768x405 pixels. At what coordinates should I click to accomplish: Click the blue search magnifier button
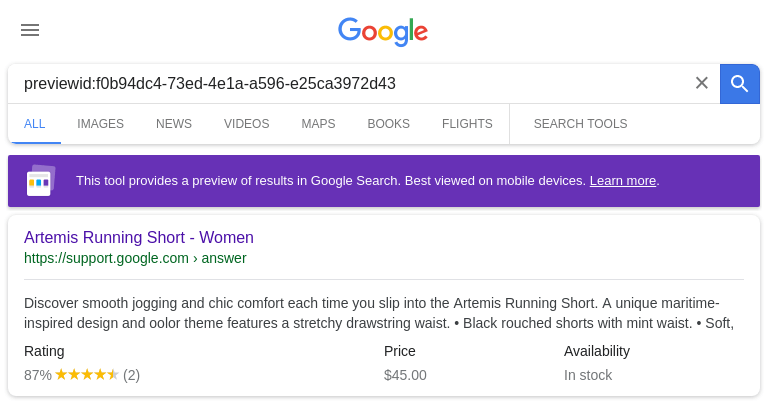point(740,84)
